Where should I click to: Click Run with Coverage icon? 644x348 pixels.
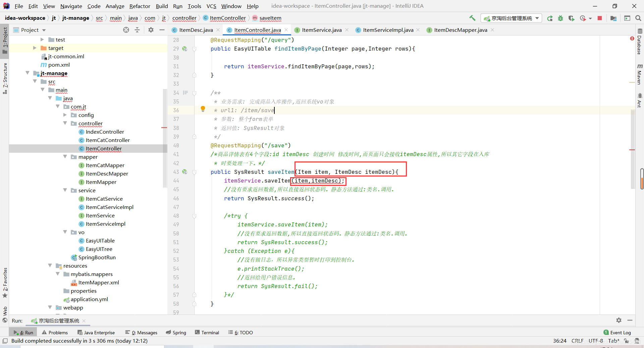pyautogui.click(x=571, y=18)
